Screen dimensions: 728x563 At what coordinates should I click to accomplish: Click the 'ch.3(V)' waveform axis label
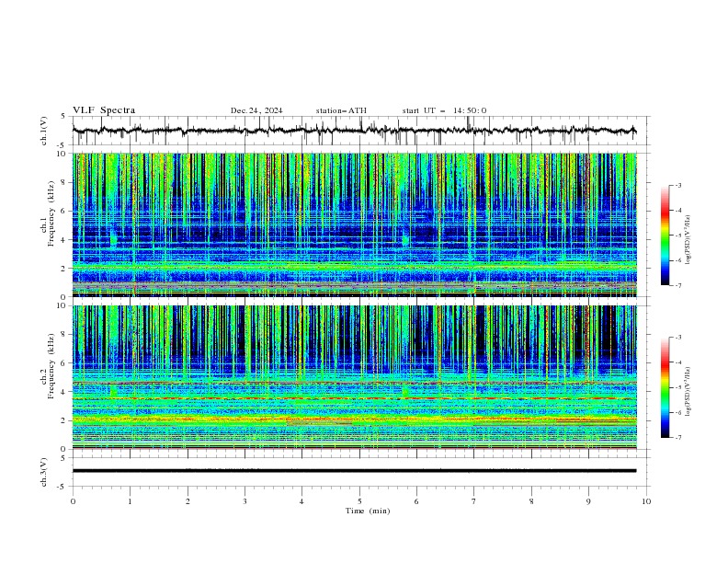[x=44, y=473]
